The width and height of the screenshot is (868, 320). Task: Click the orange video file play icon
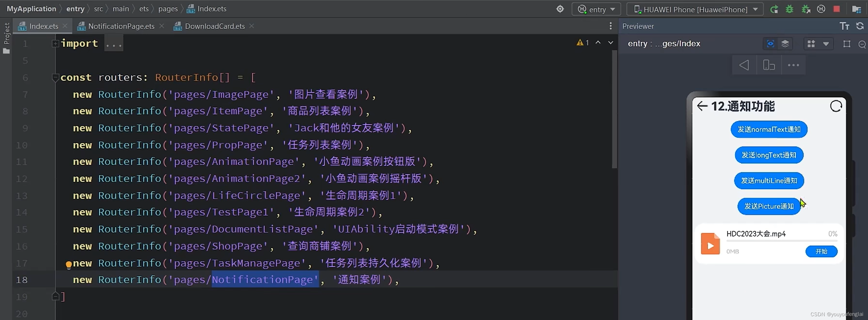[710, 244]
